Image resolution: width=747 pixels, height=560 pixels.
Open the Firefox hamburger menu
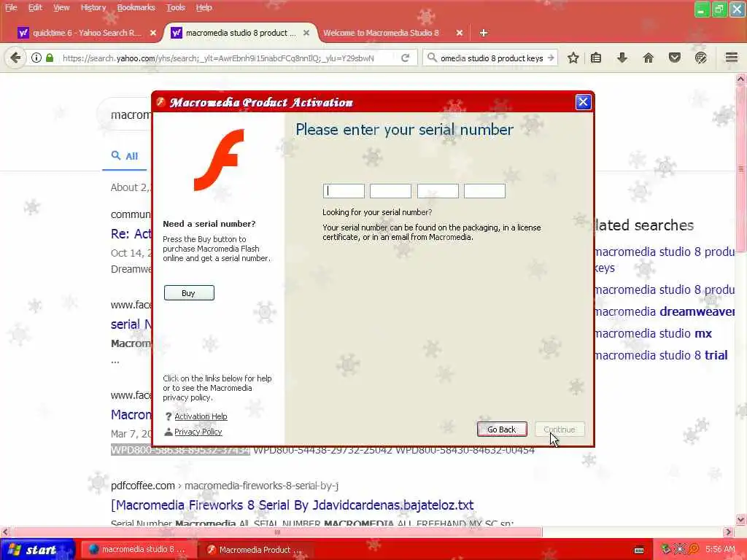[732, 58]
